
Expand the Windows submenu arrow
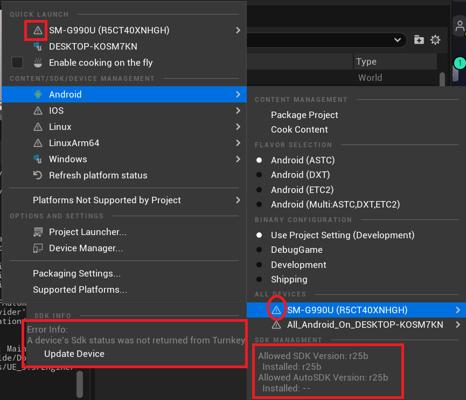[x=238, y=159]
